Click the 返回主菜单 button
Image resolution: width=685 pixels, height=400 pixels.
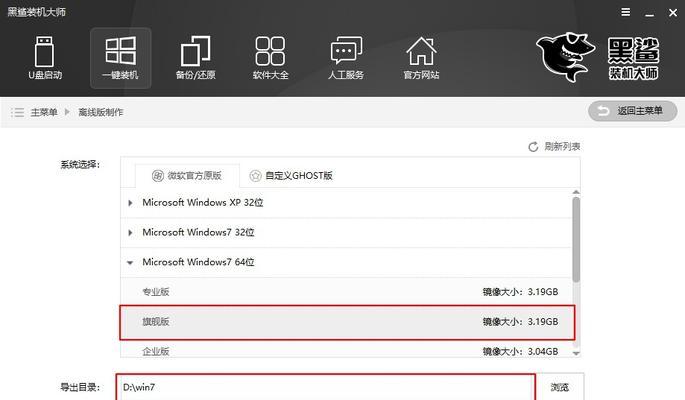coord(633,111)
